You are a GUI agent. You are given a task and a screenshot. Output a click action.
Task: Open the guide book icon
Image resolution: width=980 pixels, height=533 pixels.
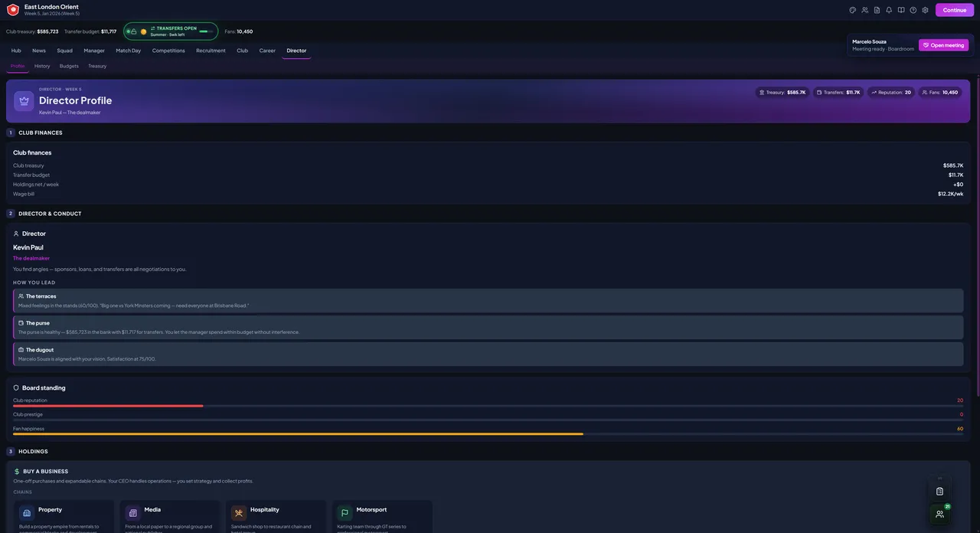901,10
